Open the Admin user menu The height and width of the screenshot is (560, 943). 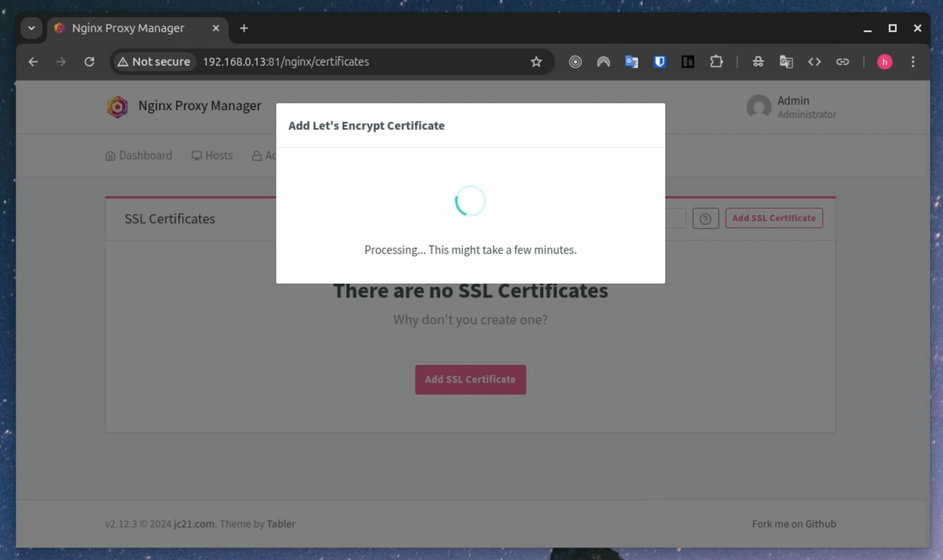tap(791, 107)
